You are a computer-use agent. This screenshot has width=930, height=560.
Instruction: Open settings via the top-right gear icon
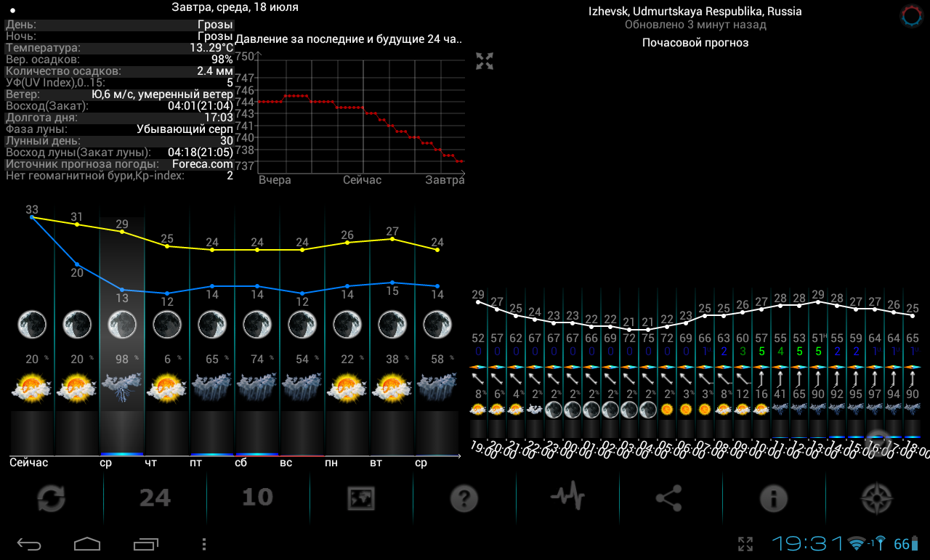pyautogui.click(x=911, y=16)
